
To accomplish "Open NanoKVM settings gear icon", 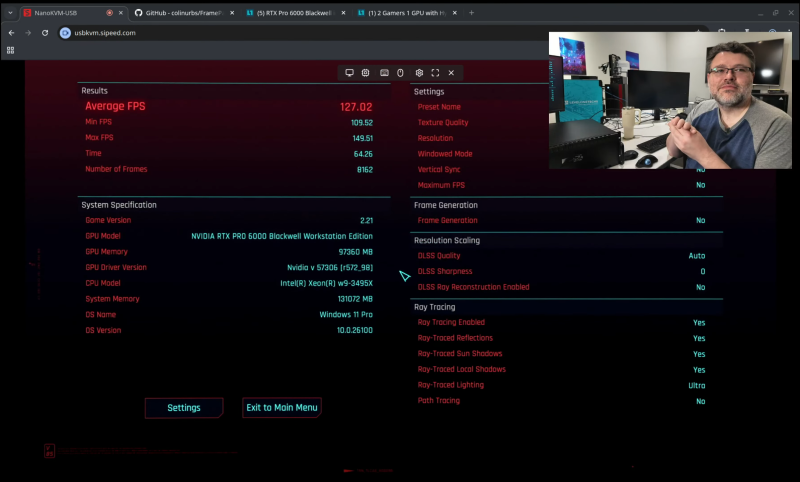I will tap(419, 73).
